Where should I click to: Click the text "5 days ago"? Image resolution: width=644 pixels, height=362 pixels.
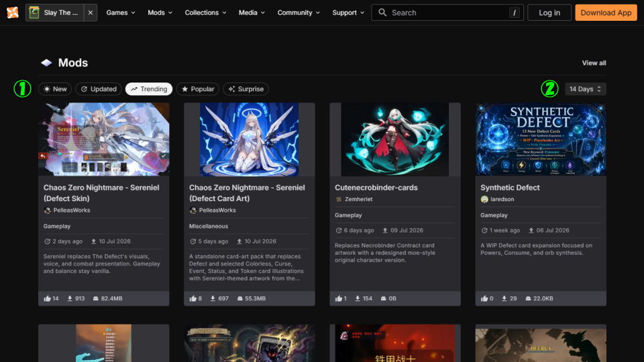[x=213, y=241]
